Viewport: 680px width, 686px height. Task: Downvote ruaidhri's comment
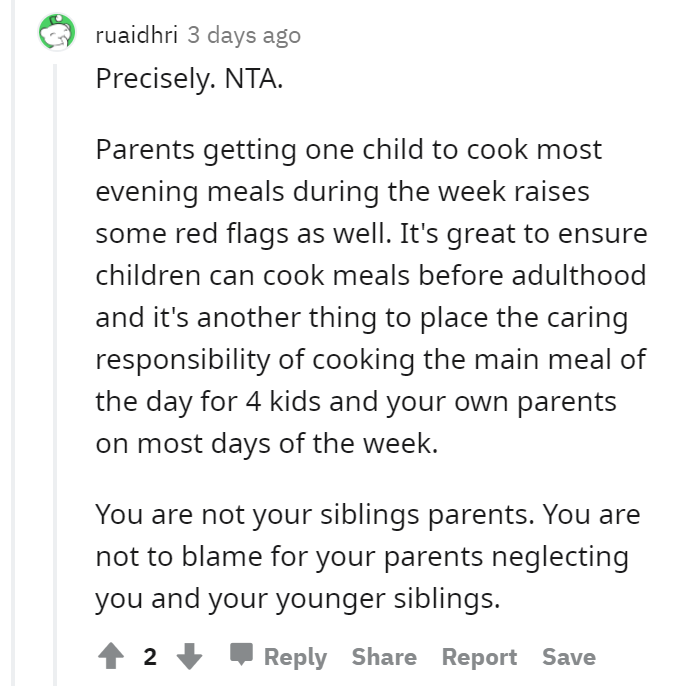click(x=189, y=656)
